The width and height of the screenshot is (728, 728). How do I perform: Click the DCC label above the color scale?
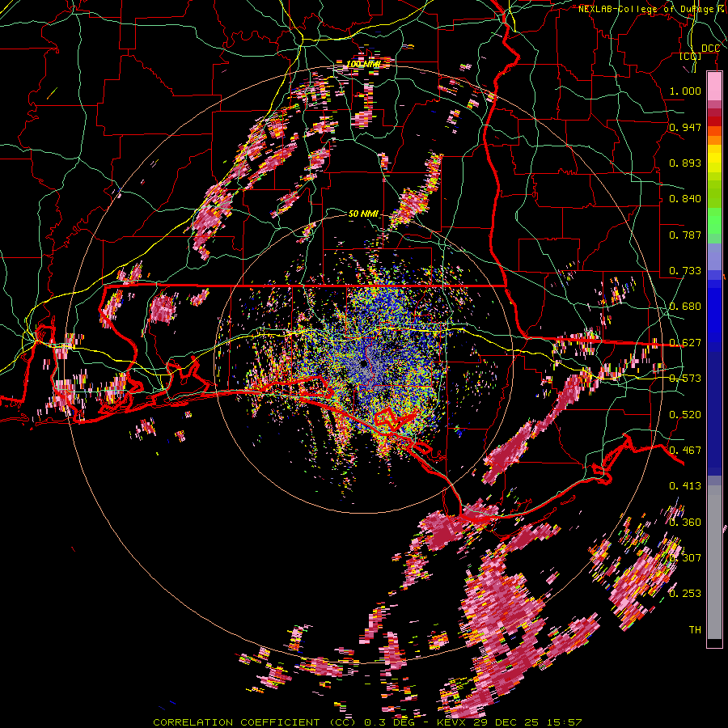tap(710, 49)
